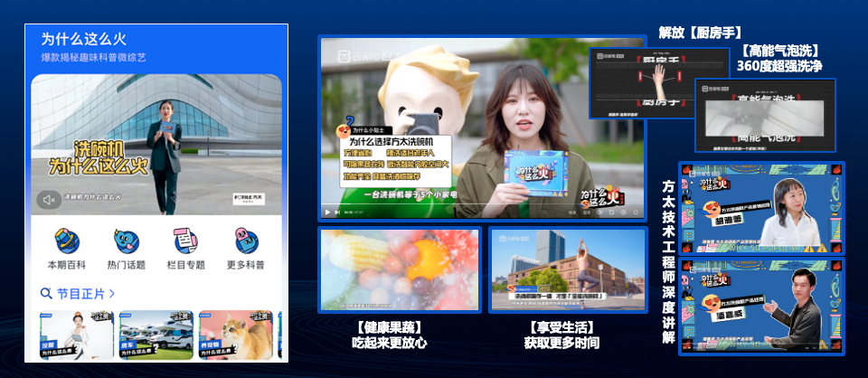Open the 节目正片 link
Screen dimensions: 868x378
tap(80, 293)
